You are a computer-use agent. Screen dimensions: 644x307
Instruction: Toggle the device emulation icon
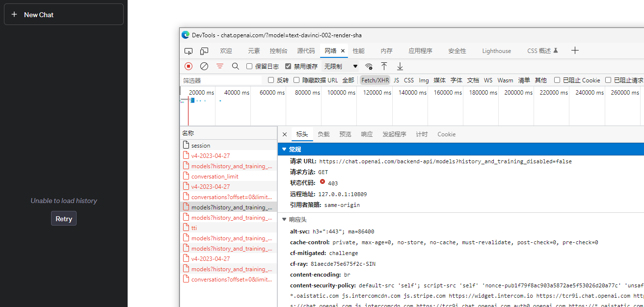204,51
